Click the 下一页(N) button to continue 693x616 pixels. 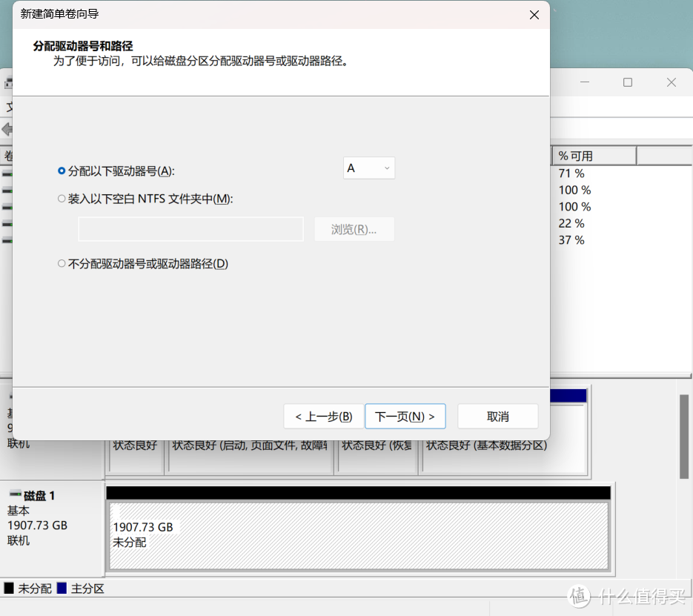[405, 416]
